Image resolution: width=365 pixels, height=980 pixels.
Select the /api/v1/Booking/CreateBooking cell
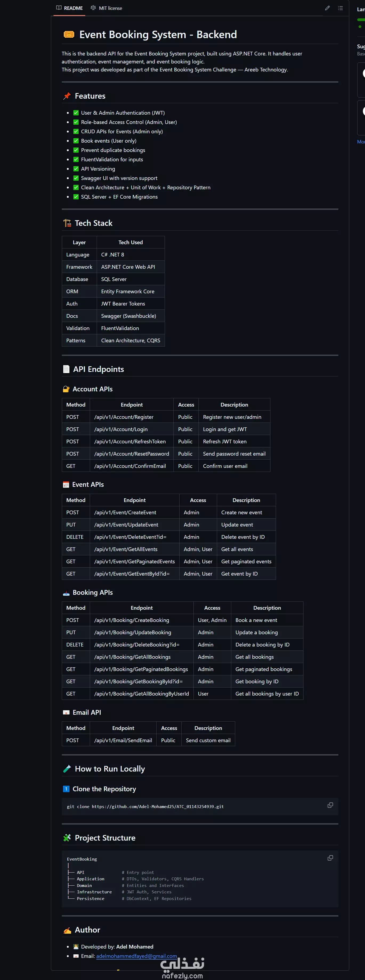142,620
